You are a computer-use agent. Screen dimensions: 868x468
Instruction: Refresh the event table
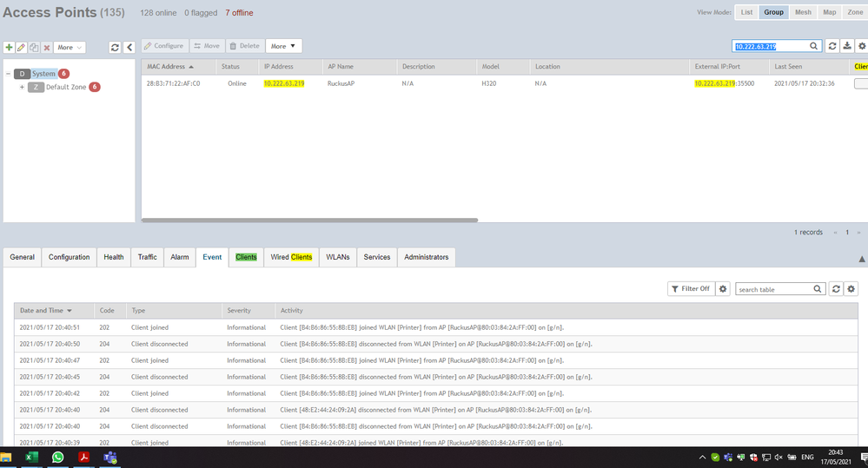pyautogui.click(x=837, y=288)
